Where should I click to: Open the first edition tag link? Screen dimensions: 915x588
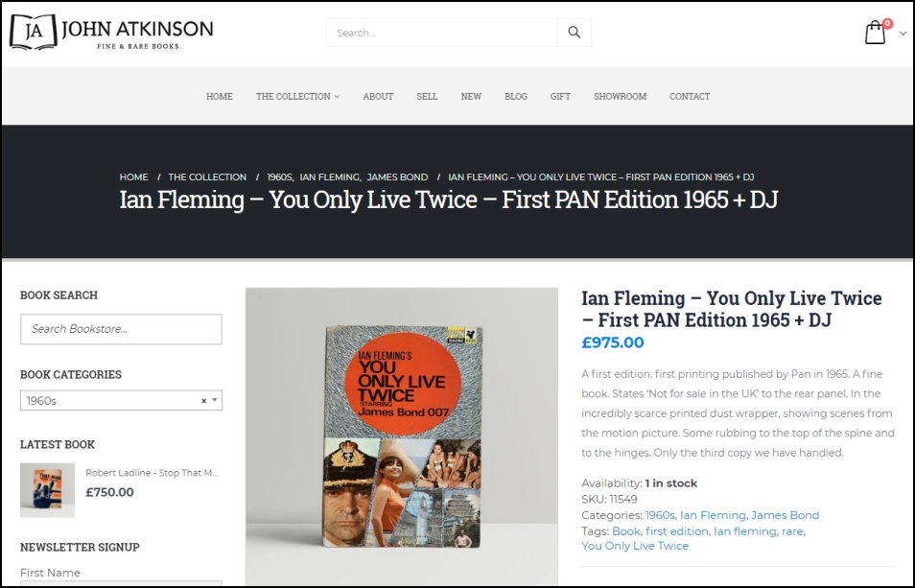point(677,531)
